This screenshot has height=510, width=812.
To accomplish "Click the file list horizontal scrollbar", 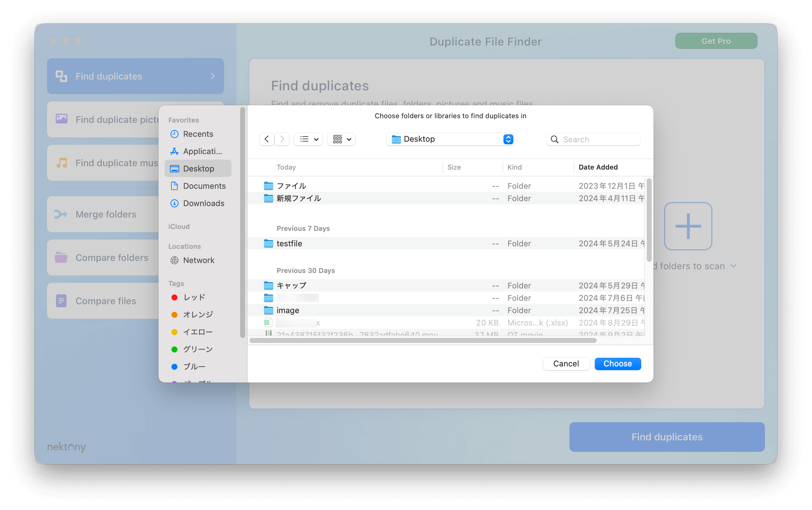I will 423,340.
